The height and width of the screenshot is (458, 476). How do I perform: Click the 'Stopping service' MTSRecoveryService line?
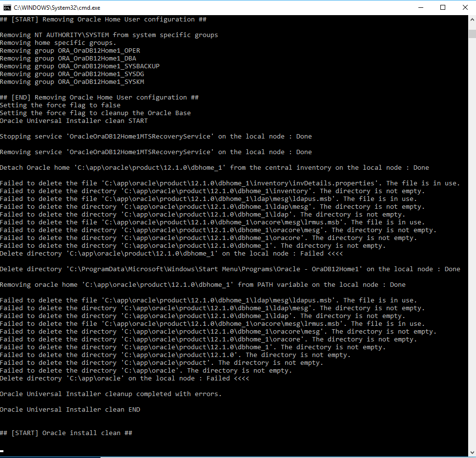156,137
